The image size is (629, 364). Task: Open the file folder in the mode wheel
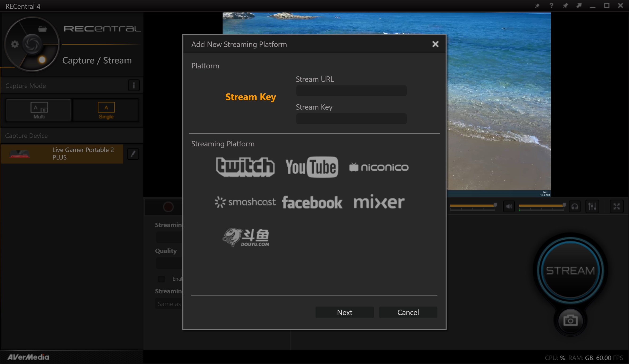(42, 29)
